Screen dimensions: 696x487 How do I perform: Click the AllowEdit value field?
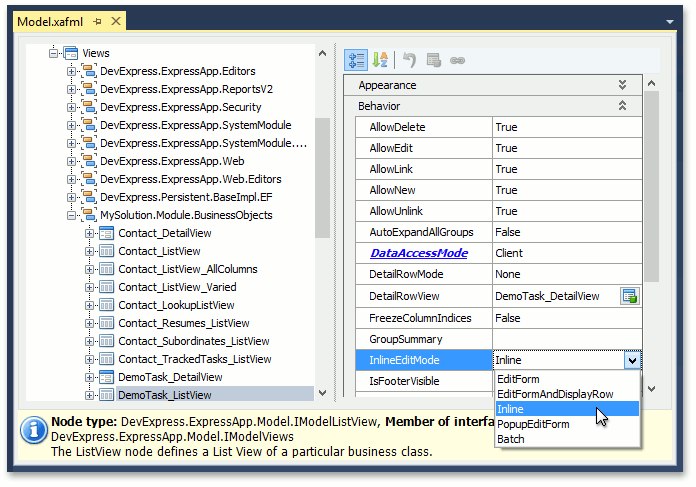point(567,148)
